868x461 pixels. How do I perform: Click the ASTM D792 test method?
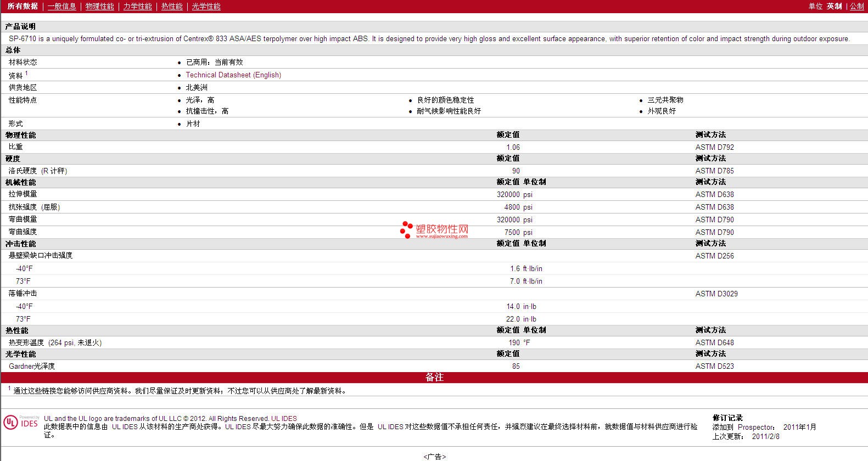point(714,148)
